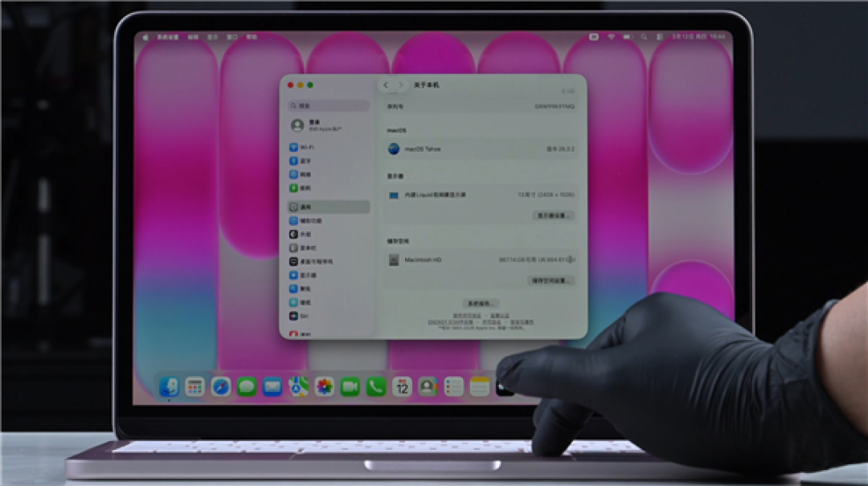Open Display Settings (显示器设置…) button
Viewport: 868px width, 486px height.
(554, 215)
